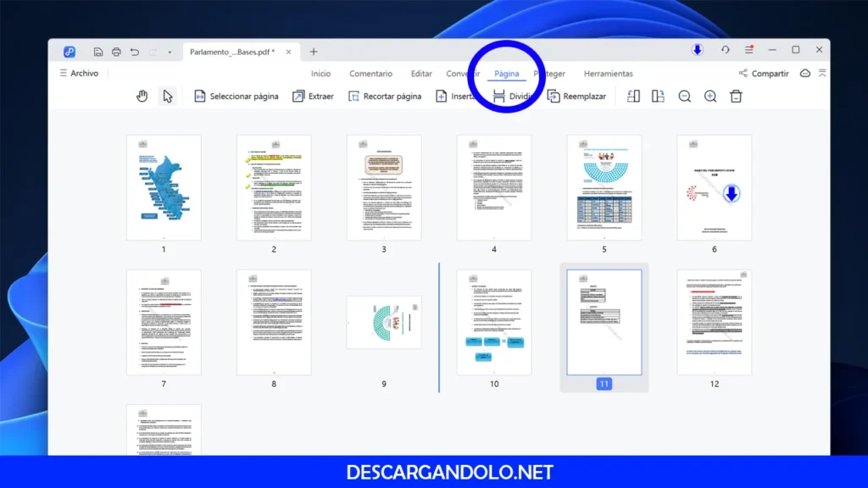
Task: Open the Herramientas ribbon tab
Action: click(609, 74)
